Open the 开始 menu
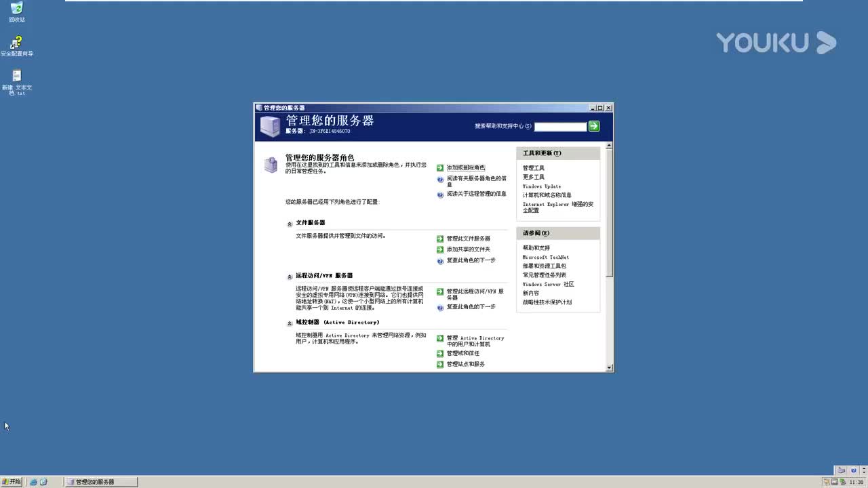Image resolution: width=868 pixels, height=488 pixels. (11, 482)
